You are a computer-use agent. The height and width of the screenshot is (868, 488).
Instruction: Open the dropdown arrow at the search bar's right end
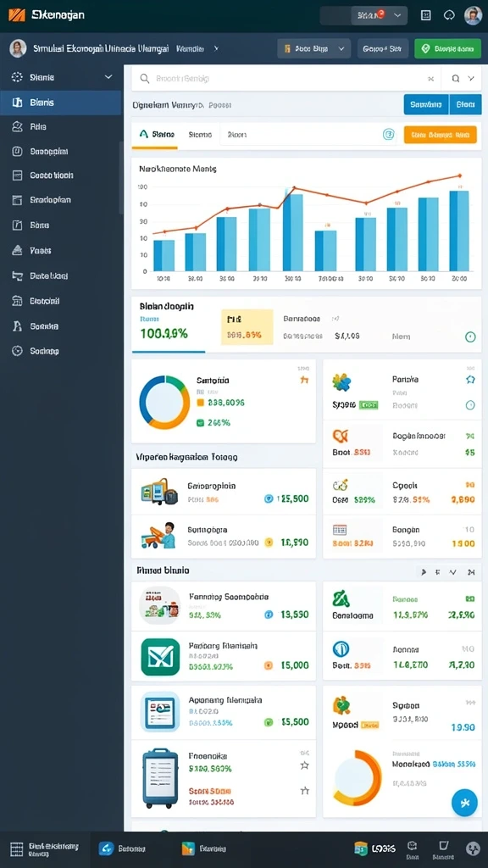tap(471, 79)
